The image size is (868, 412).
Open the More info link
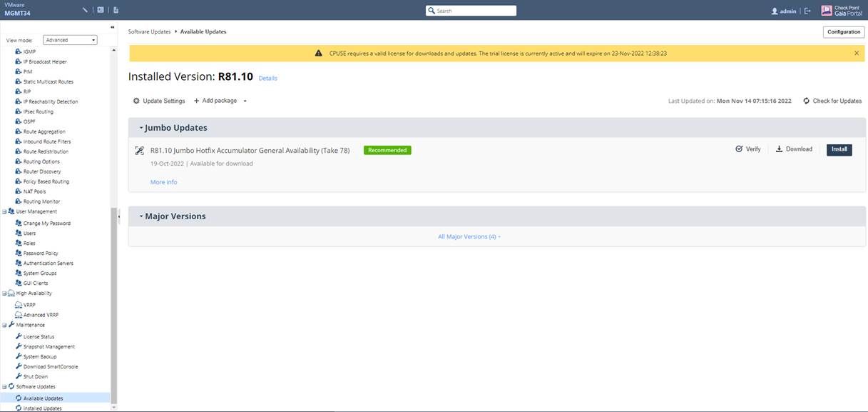tap(163, 183)
